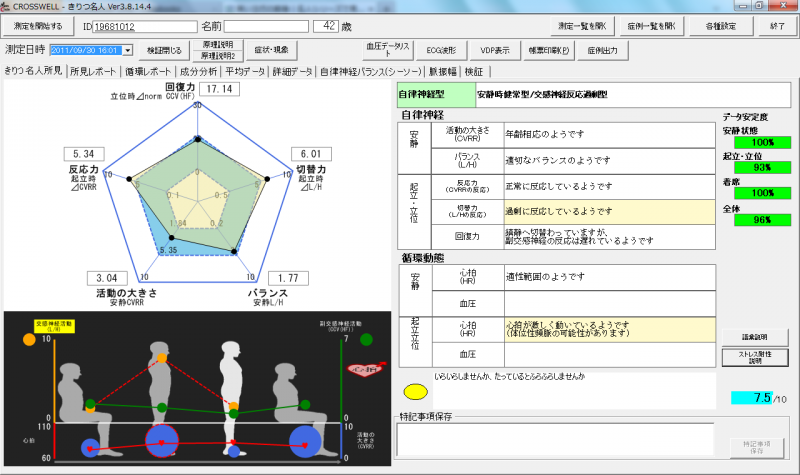Click the orange sympathetic activity legend circle
The width and height of the screenshot is (800, 475).
click(x=14, y=339)
